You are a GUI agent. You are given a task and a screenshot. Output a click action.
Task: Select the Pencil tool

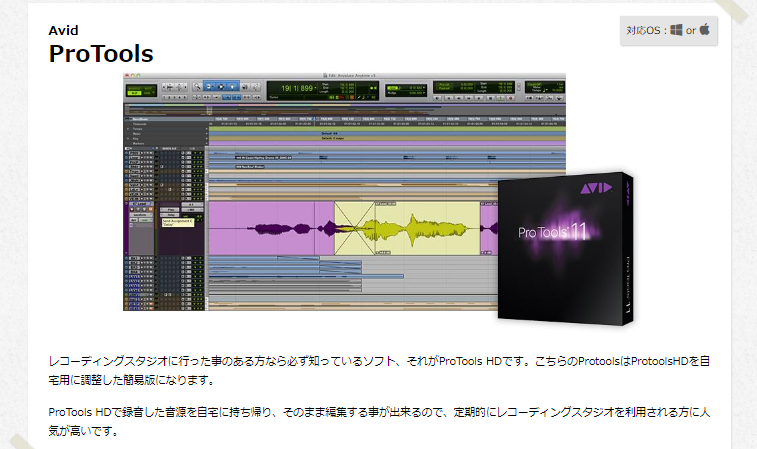[256, 87]
